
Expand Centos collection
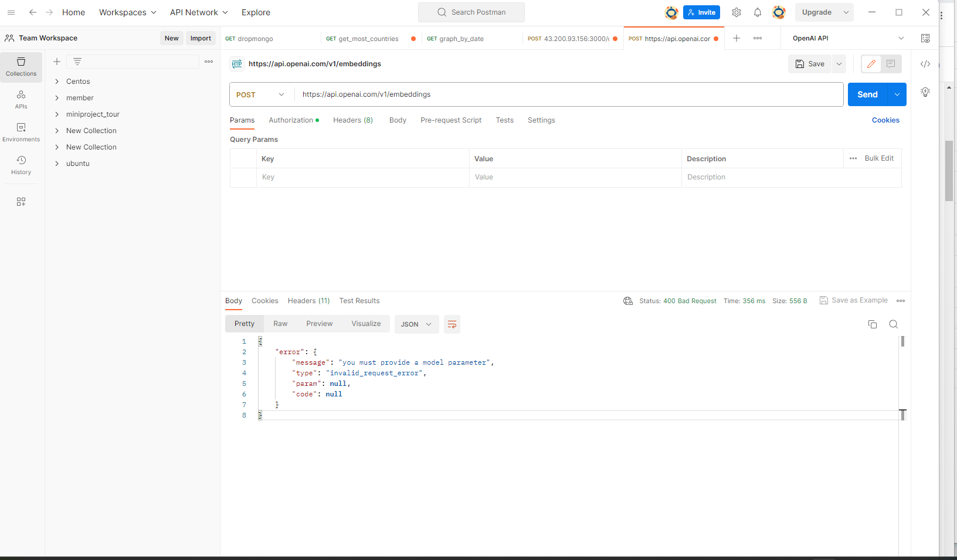pos(57,82)
